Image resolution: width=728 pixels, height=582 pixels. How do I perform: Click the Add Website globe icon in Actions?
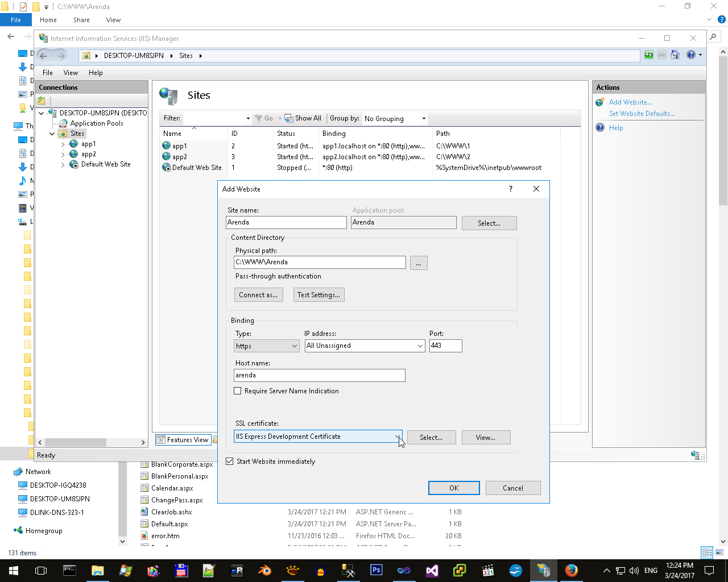[x=600, y=102]
